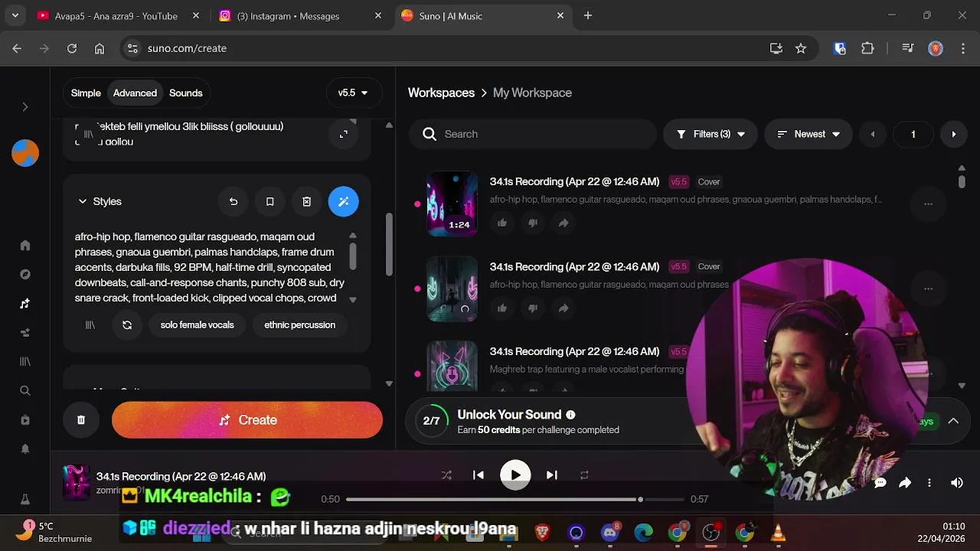Add the 'ethnic percussion' style tag

coord(299,324)
